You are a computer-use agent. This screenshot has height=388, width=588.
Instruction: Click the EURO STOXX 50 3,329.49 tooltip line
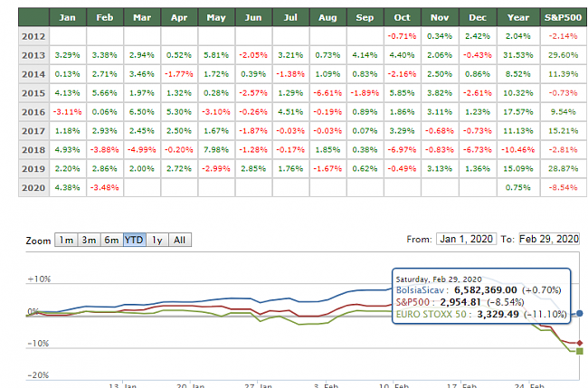(x=481, y=314)
